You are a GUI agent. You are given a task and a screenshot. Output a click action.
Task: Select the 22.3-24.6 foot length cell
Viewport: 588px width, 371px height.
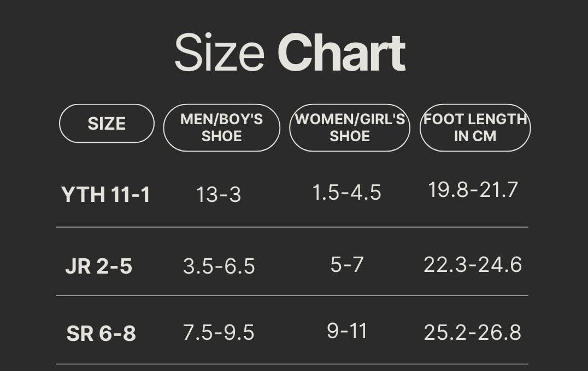pos(473,265)
